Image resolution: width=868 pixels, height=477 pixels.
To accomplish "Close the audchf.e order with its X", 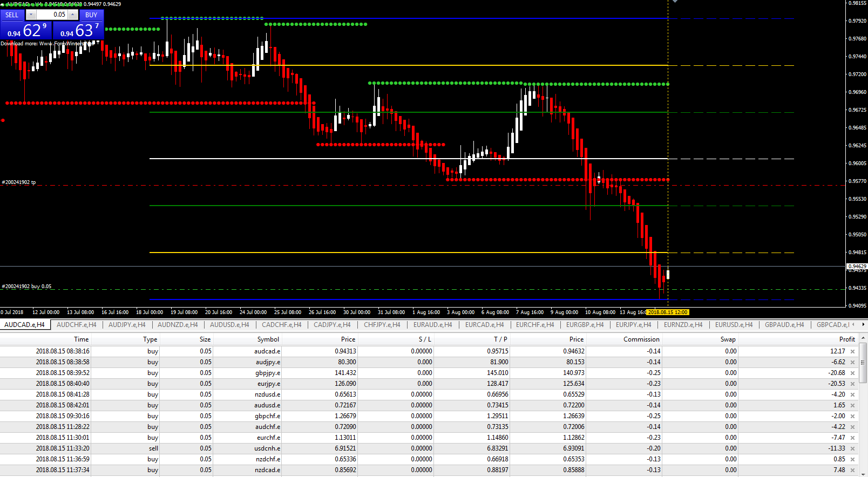I will click(x=853, y=427).
